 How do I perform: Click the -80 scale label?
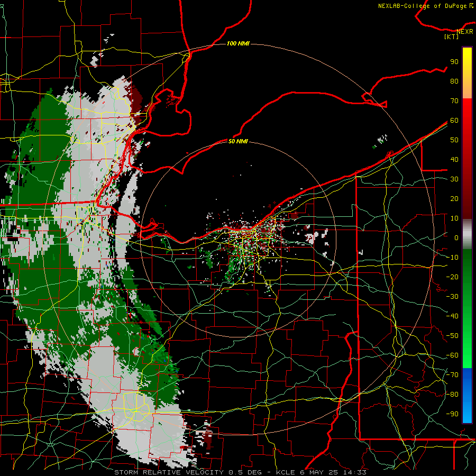point(452,395)
